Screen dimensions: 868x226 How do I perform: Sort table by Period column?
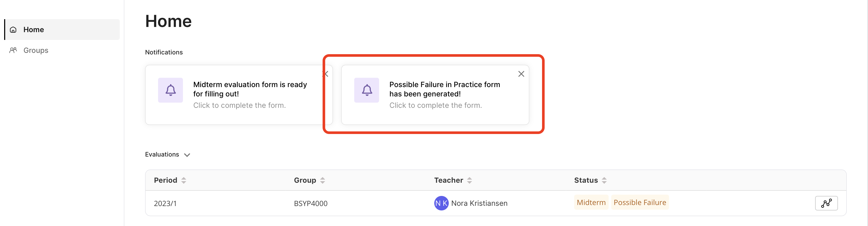[x=184, y=181]
